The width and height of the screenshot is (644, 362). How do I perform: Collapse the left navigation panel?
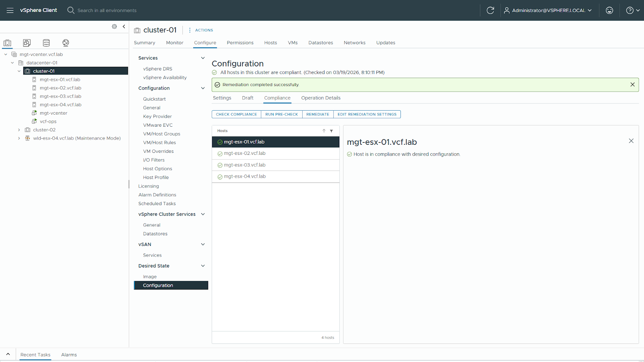pos(124,27)
